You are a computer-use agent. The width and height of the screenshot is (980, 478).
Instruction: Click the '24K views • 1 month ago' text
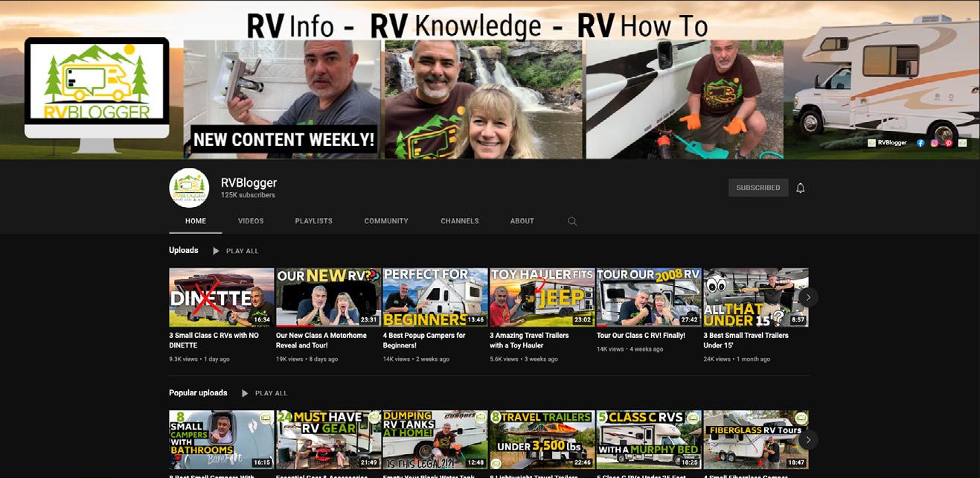click(x=737, y=359)
